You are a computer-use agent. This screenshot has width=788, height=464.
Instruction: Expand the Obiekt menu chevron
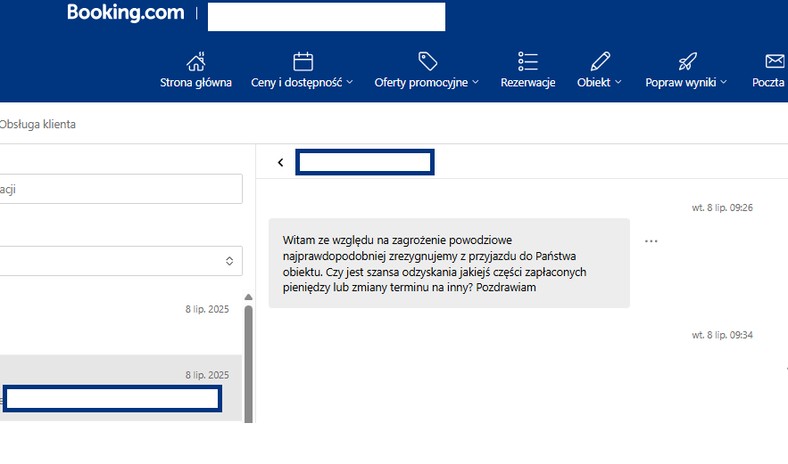[618, 82]
